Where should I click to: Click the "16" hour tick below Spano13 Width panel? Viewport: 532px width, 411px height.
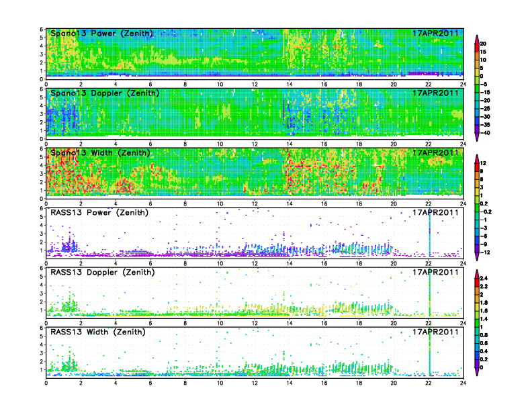click(324, 203)
